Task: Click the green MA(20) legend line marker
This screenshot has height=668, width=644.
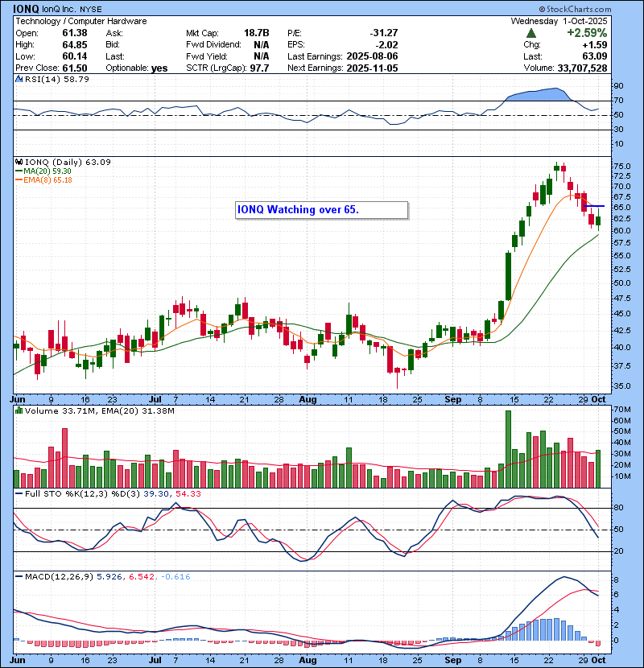Action: coord(19,171)
